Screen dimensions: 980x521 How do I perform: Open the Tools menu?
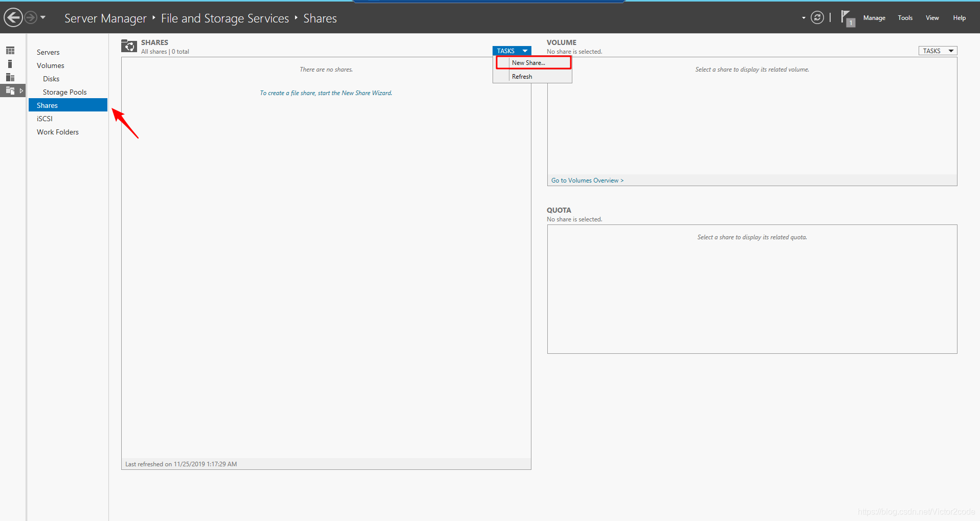(x=905, y=18)
